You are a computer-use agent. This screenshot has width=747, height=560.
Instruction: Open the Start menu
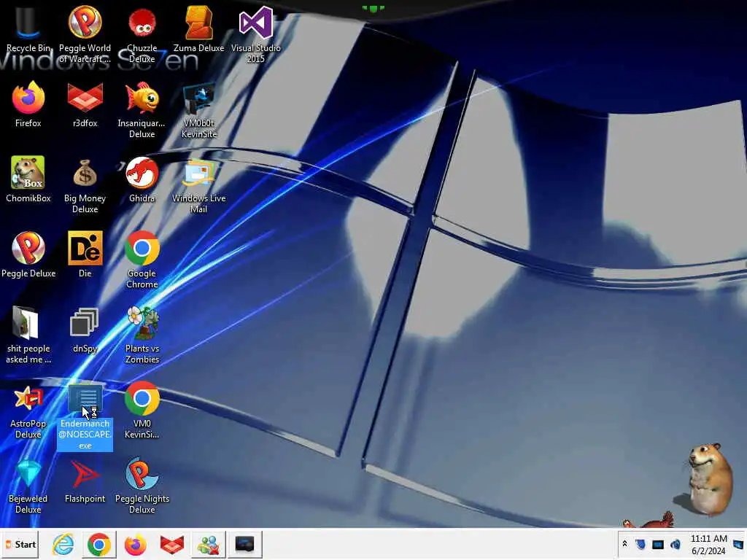coord(20,544)
